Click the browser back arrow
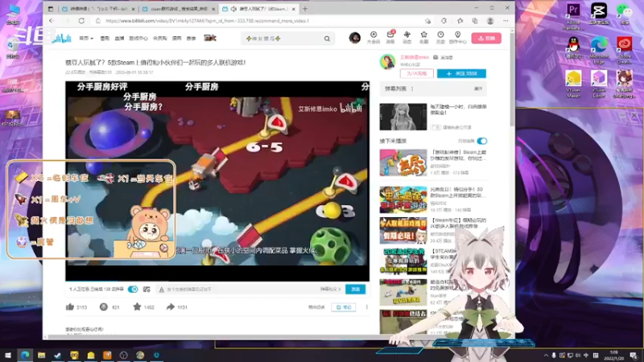The height and width of the screenshot is (362, 644). [52, 21]
